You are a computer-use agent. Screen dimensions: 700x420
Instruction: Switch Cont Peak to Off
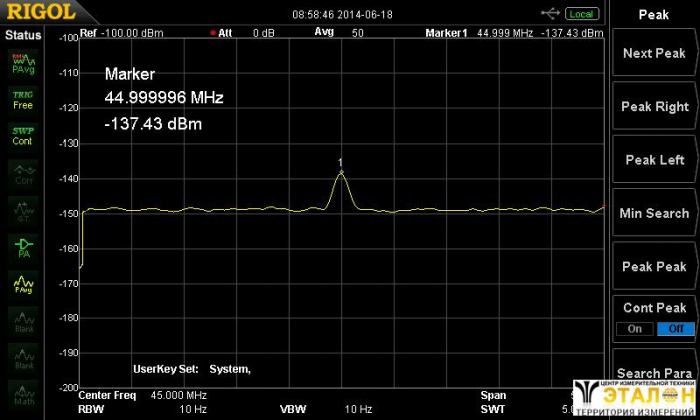click(674, 329)
